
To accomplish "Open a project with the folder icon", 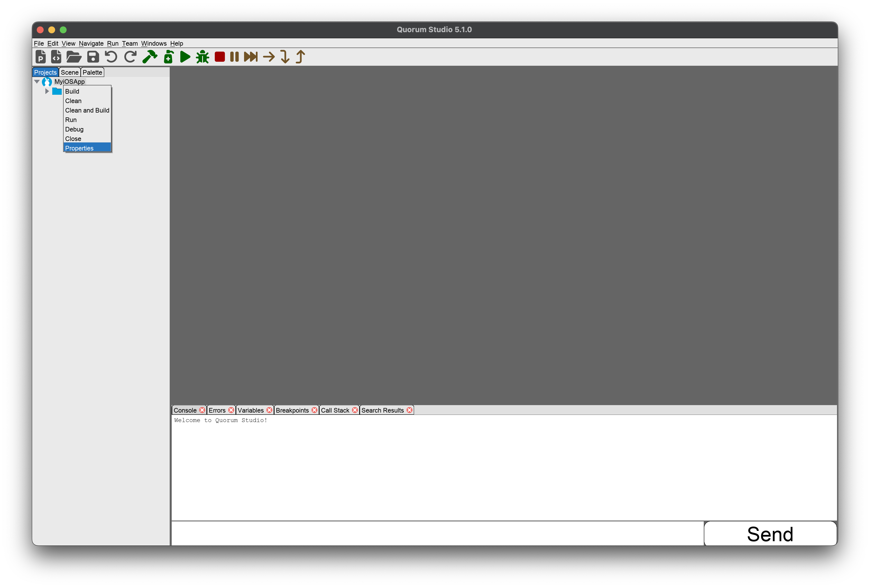I will [74, 57].
